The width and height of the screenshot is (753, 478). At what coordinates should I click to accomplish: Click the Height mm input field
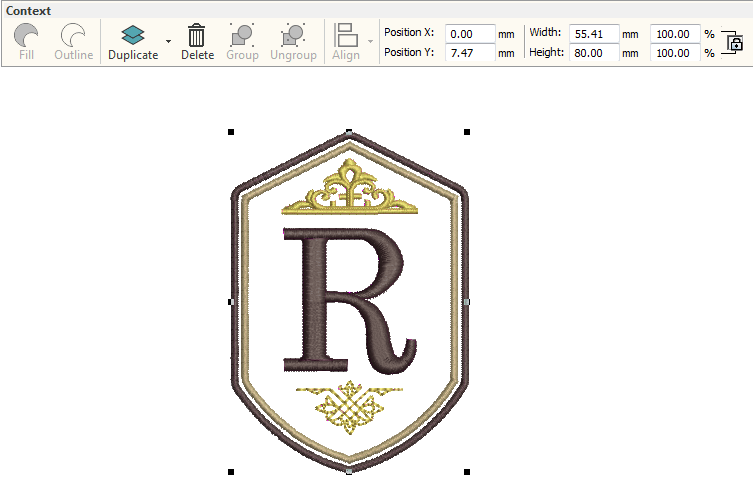point(594,53)
